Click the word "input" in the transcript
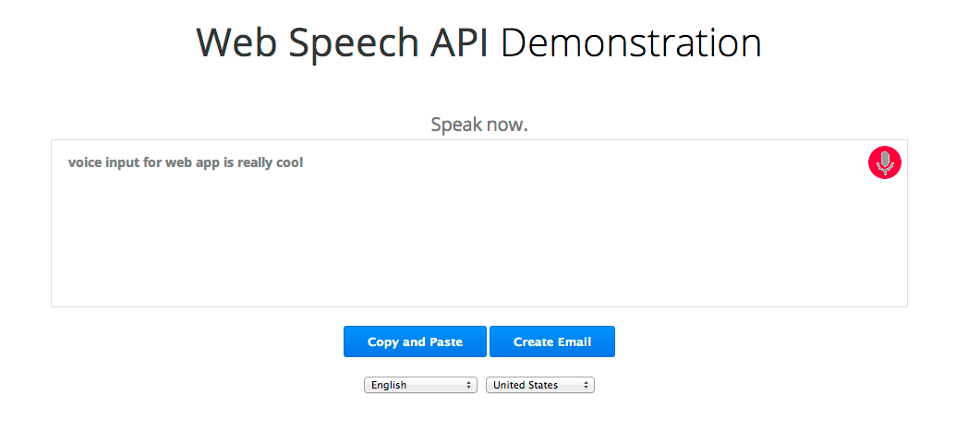Image resolution: width=980 pixels, height=443 pixels. pos(123,163)
